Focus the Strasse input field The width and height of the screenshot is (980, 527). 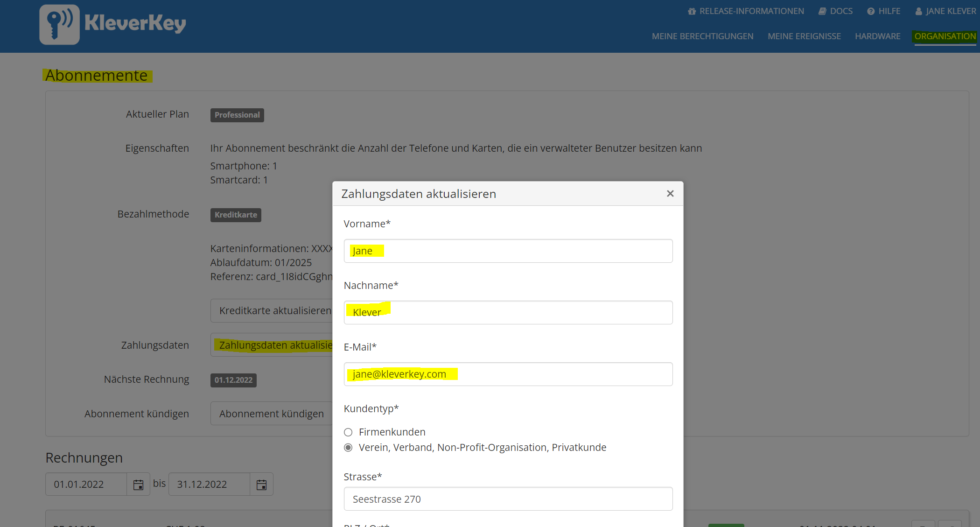click(x=508, y=499)
